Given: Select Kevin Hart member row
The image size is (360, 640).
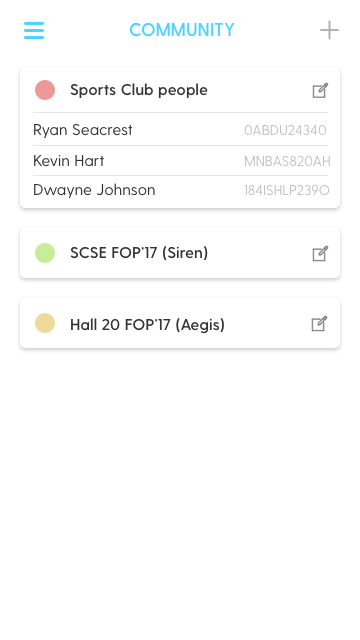Looking at the screenshot, I should (x=180, y=161).
